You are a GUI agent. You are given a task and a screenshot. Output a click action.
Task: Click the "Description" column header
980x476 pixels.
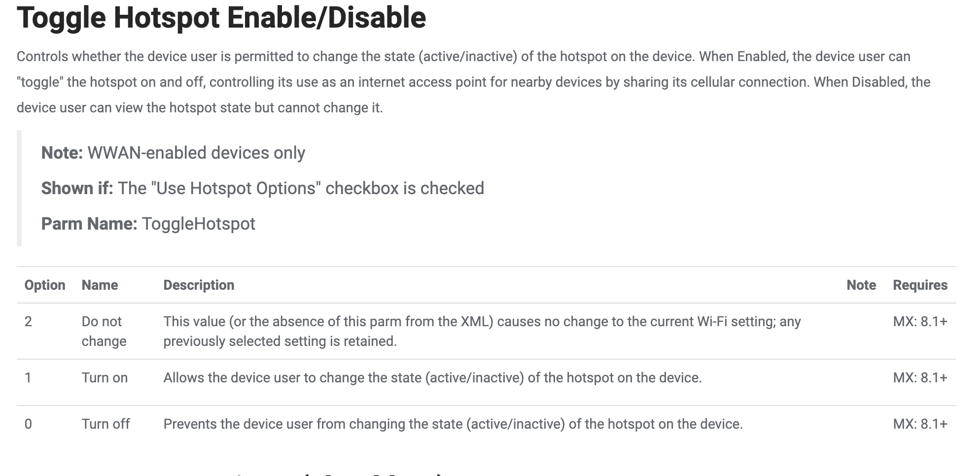click(199, 285)
